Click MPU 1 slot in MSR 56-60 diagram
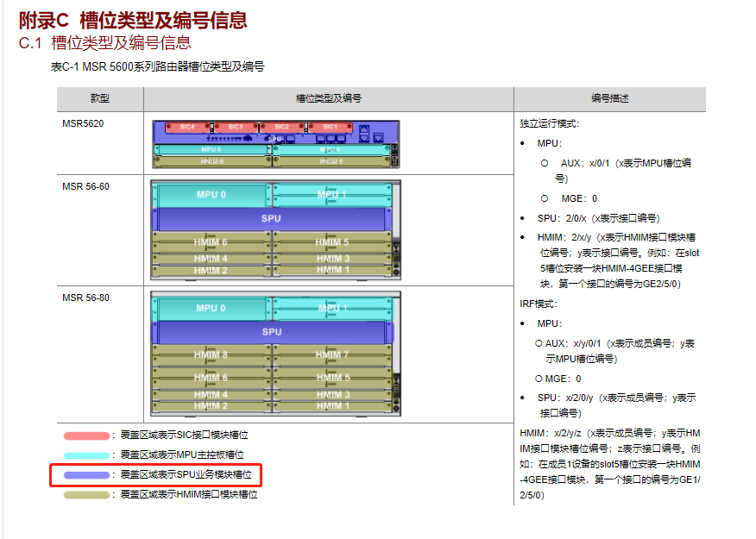Image resolution: width=756 pixels, height=539 pixels. pos(331,195)
